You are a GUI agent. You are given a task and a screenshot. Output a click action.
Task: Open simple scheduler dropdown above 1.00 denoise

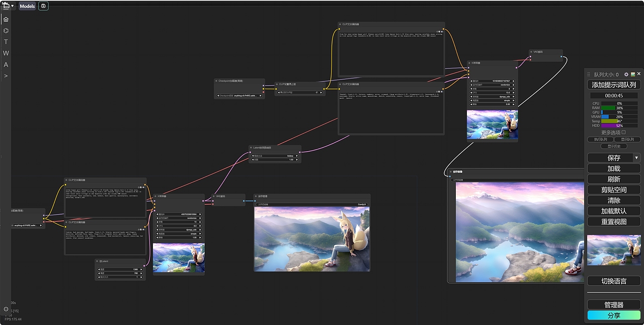click(179, 234)
